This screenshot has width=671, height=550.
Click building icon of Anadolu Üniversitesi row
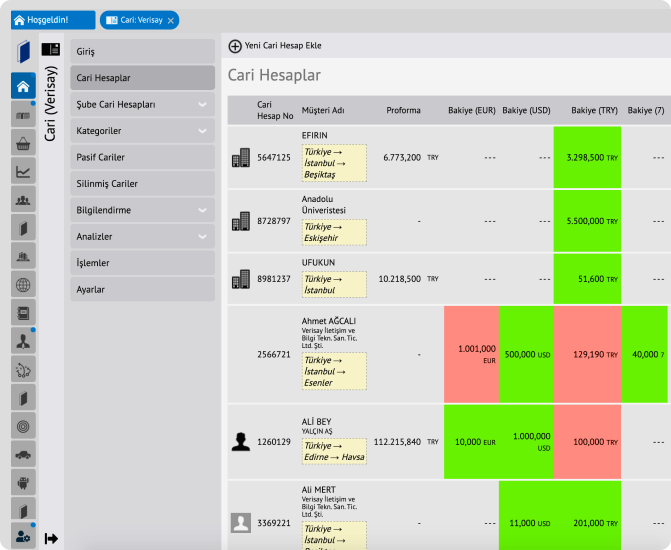240,221
